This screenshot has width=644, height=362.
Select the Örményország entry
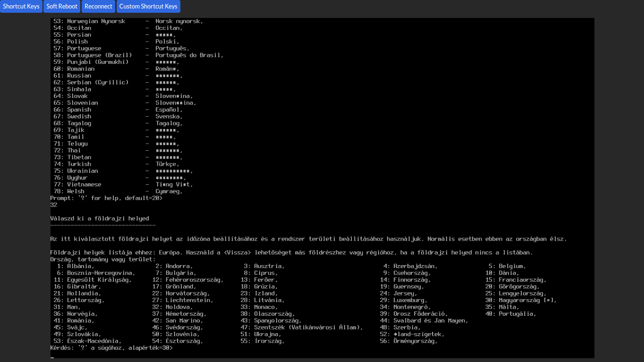pyautogui.click(x=415, y=341)
